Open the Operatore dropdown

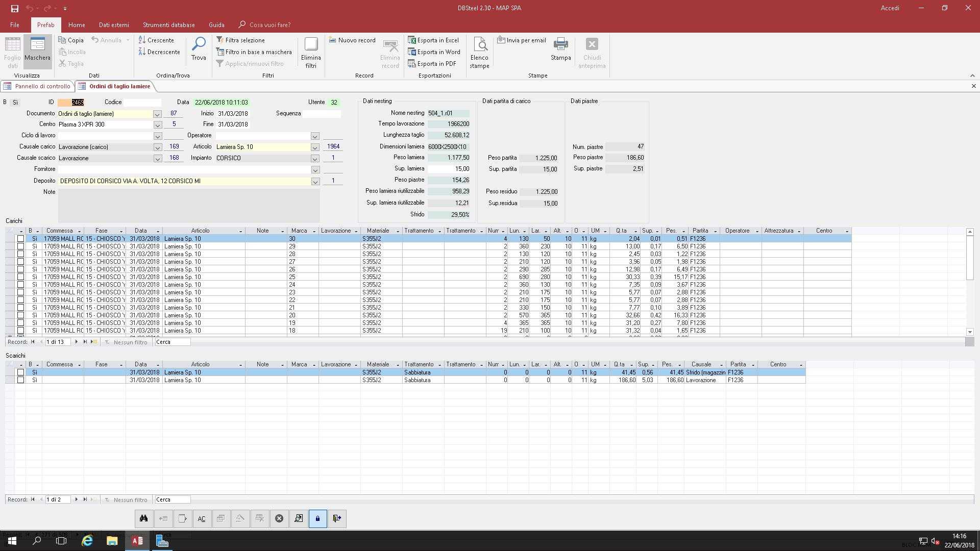(x=315, y=136)
